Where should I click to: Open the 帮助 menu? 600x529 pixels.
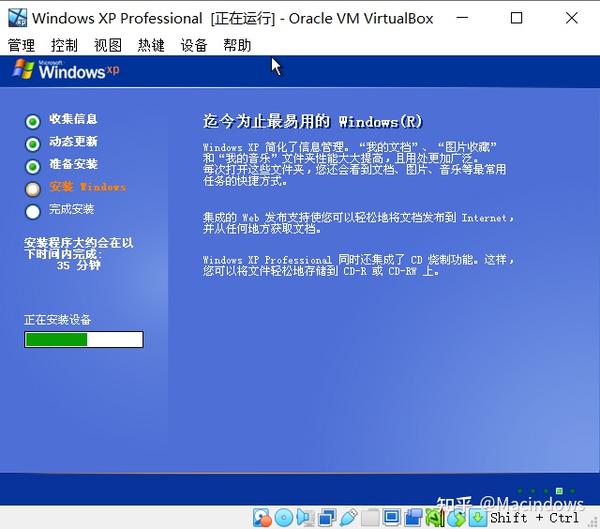[x=237, y=46]
